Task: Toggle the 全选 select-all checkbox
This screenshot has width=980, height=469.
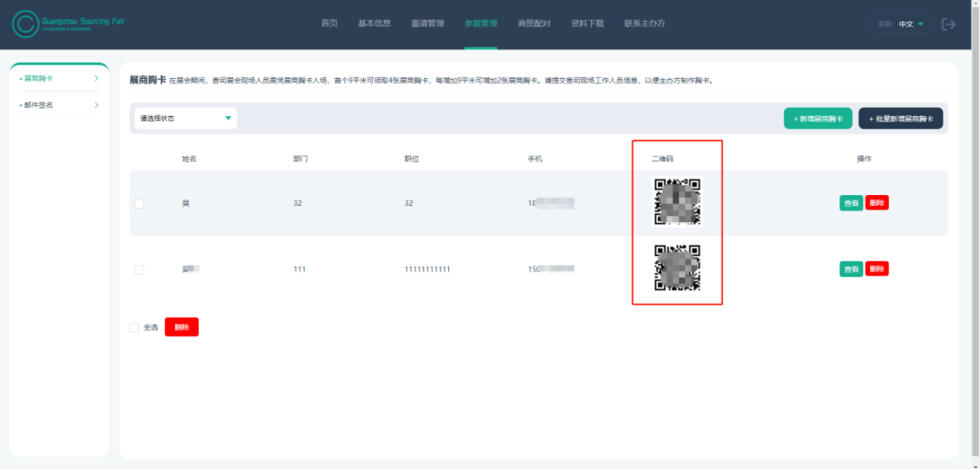Action: [x=133, y=327]
